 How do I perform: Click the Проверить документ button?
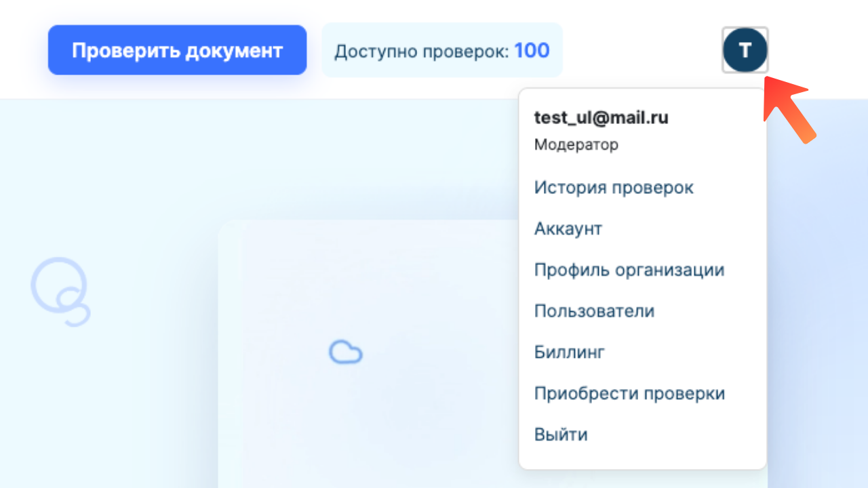[177, 49]
